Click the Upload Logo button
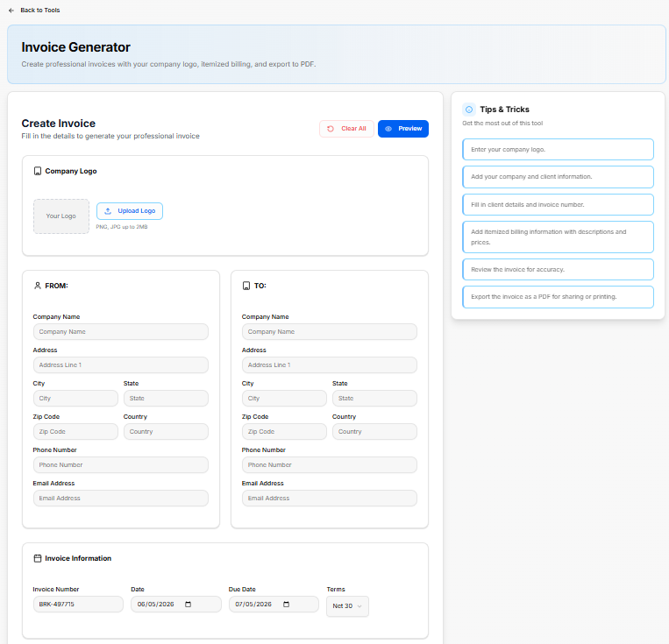The height and width of the screenshot is (644, 669). pyautogui.click(x=130, y=211)
